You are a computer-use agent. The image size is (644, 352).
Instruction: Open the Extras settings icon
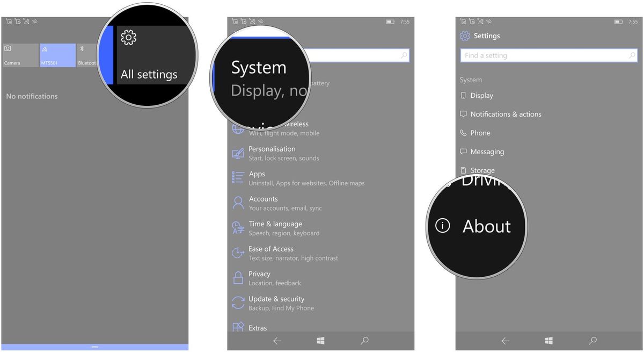point(238,327)
